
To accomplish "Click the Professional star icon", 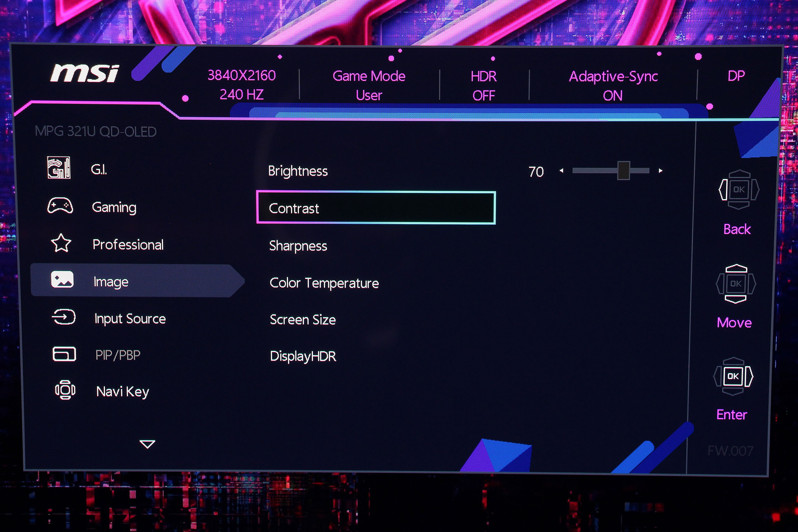I will tap(61, 243).
